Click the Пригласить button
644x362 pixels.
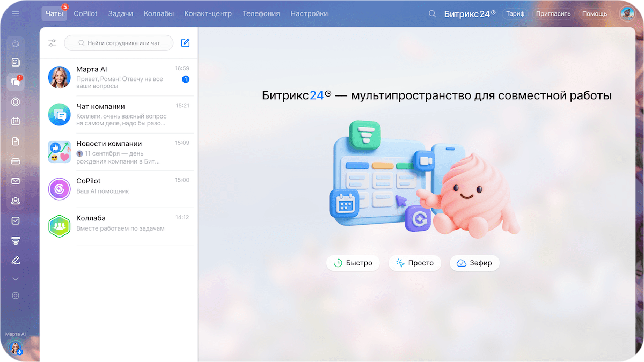point(553,14)
